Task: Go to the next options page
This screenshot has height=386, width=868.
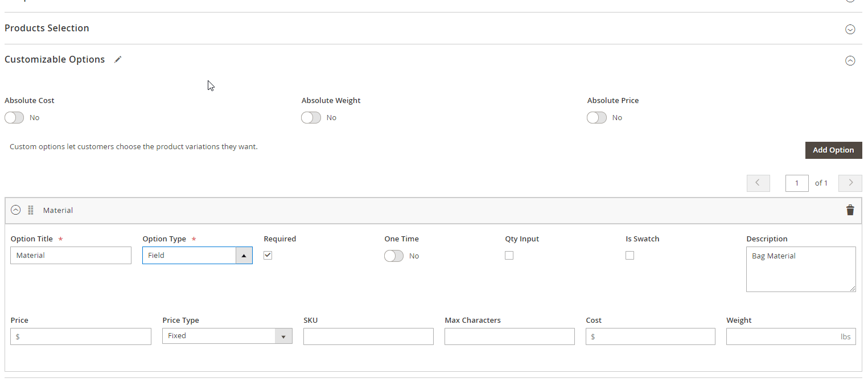Action: point(850,183)
